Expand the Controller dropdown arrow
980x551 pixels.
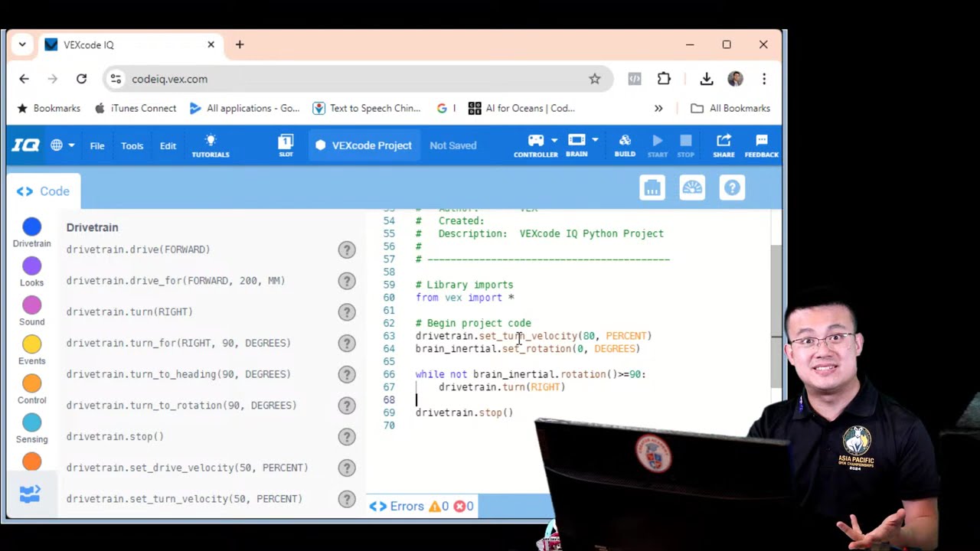pos(554,141)
